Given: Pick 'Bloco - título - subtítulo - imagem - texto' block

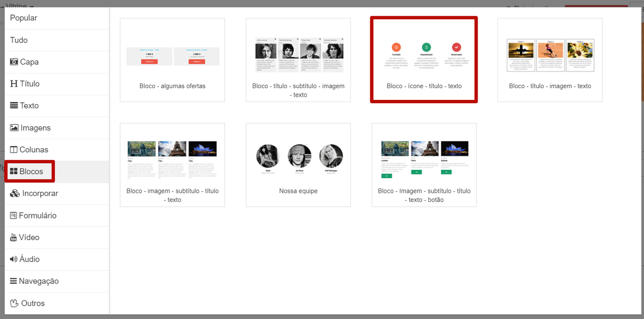Looking at the screenshot, I should [298, 60].
